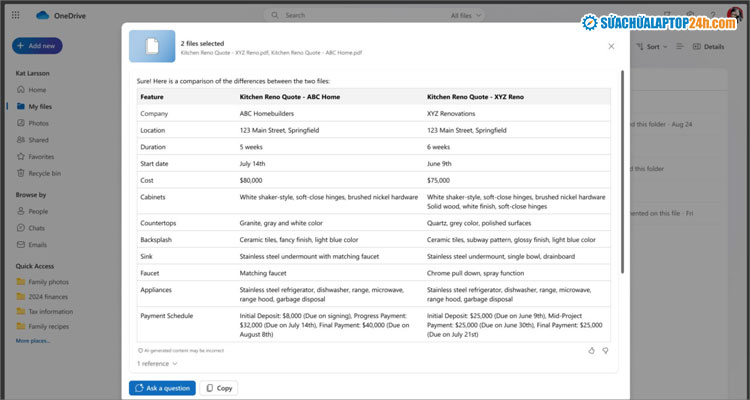Viewport: 750px width, 400px height.
Task: Click the ABC Homebuilders cell
Action: [267, 114]
